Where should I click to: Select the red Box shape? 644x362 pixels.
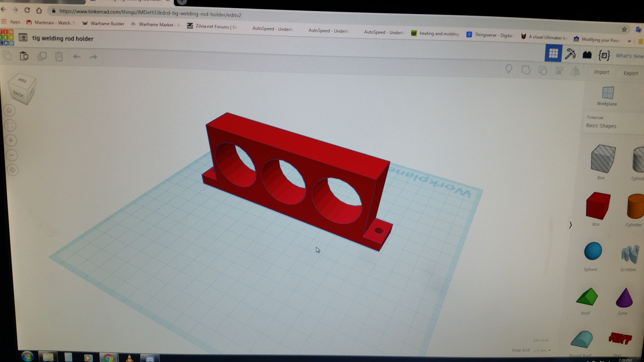[598, 206]
